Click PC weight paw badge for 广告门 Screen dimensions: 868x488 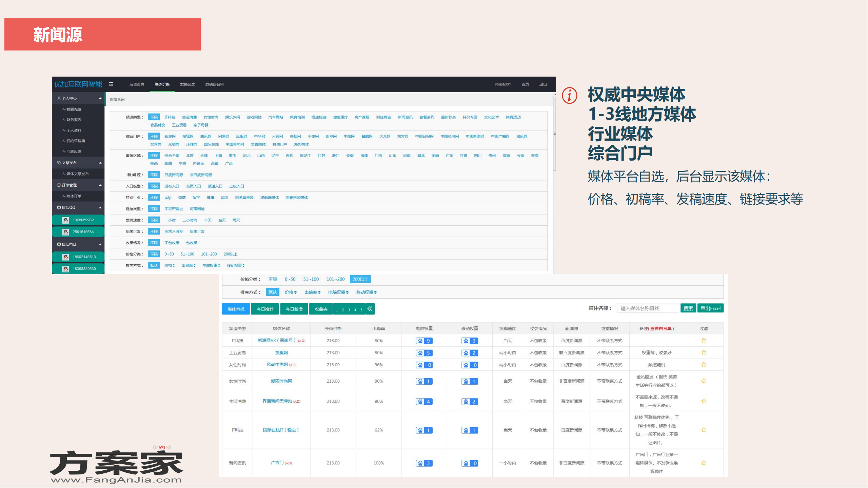point(424,463)
